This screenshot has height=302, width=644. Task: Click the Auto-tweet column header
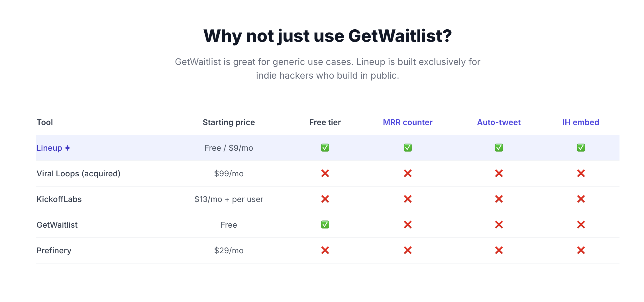[499, 122]
